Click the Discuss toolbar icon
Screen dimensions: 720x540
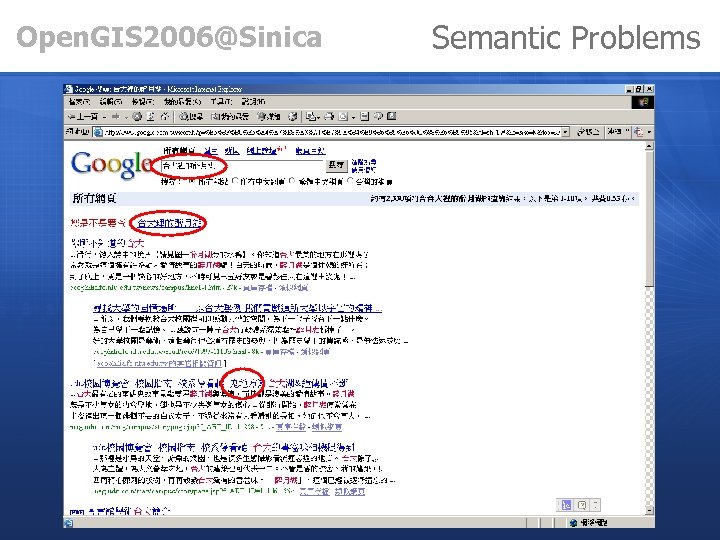(365, 117)
